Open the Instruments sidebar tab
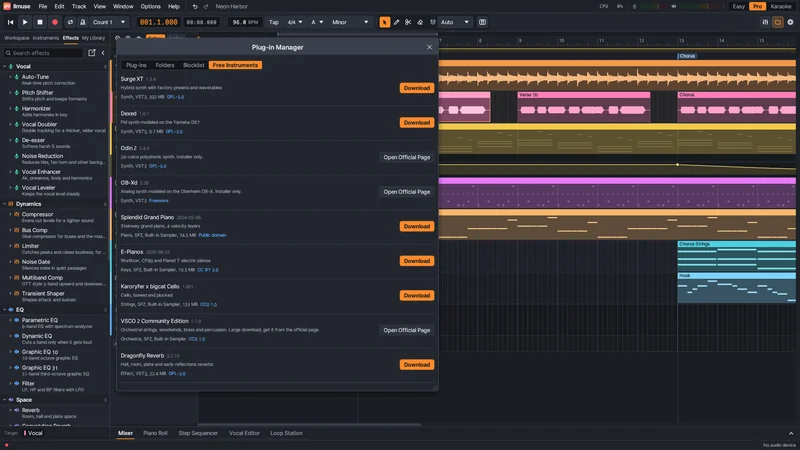This screenshot has height=450, width=800. pyautogui.click(x=45, y=38)
